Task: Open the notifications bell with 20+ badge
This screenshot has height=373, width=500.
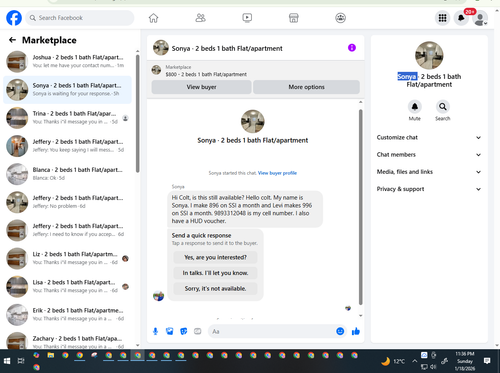Action: click(462, 18)
